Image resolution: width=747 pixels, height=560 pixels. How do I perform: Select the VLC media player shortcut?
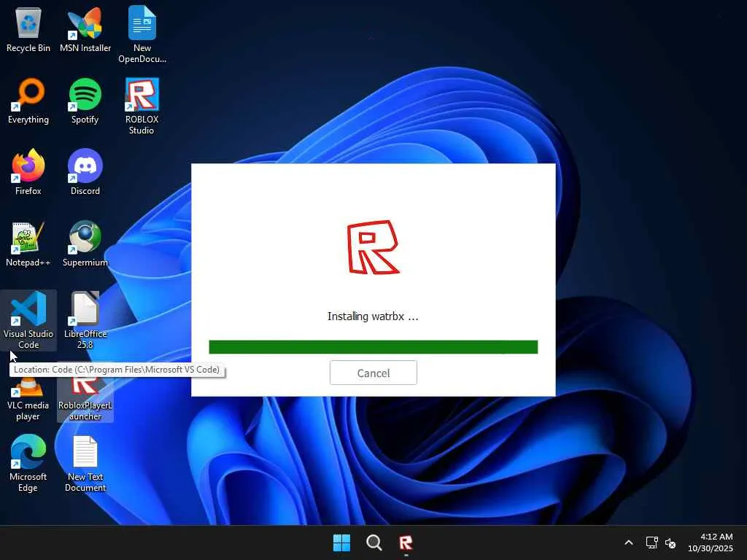click(28, 399)
